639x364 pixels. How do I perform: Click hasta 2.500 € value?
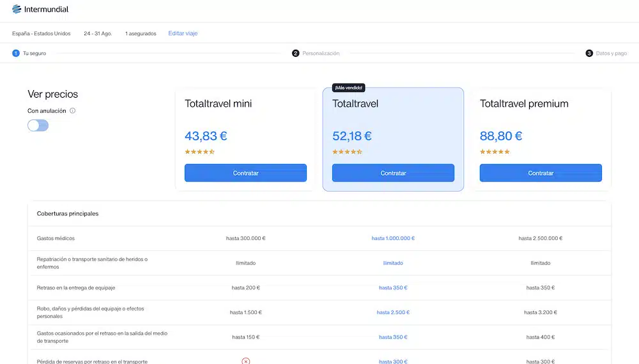393,312
